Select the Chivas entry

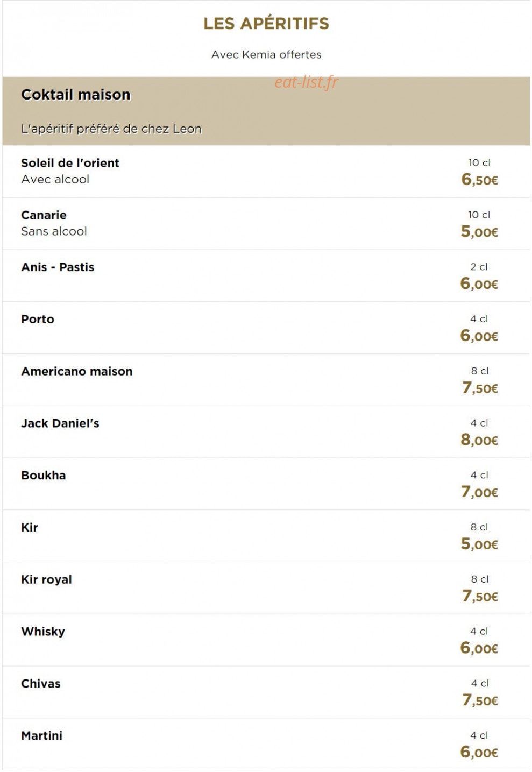(266, 692)
